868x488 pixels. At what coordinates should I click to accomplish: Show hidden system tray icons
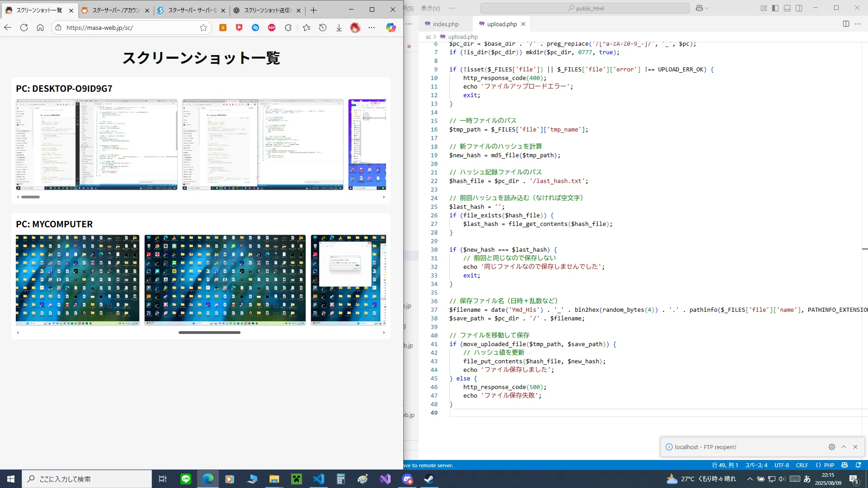pyautogui.click(x=750, y=479)
